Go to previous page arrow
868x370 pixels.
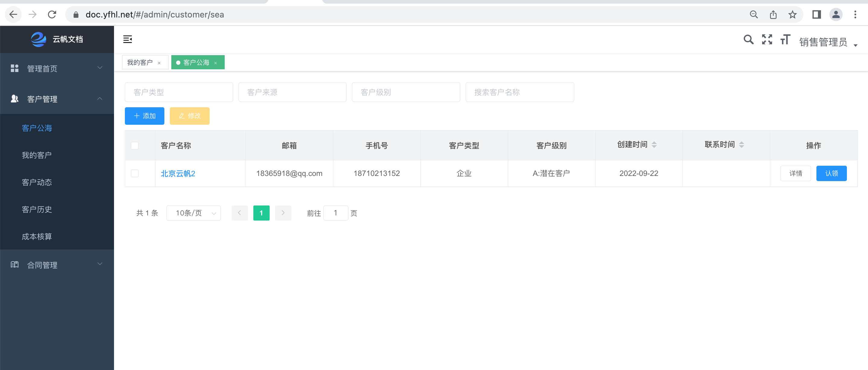coord(239,213)
